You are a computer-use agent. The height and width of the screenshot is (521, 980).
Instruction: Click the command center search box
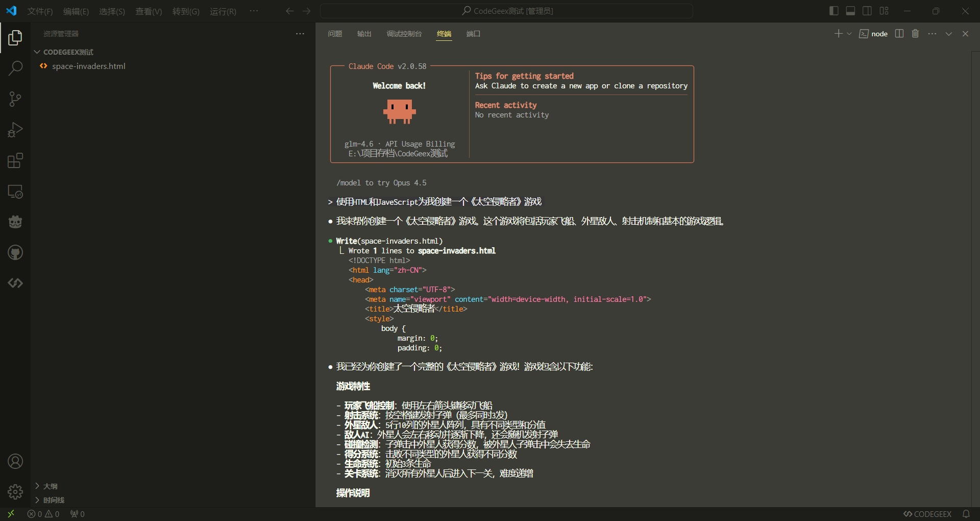point(506,11)
